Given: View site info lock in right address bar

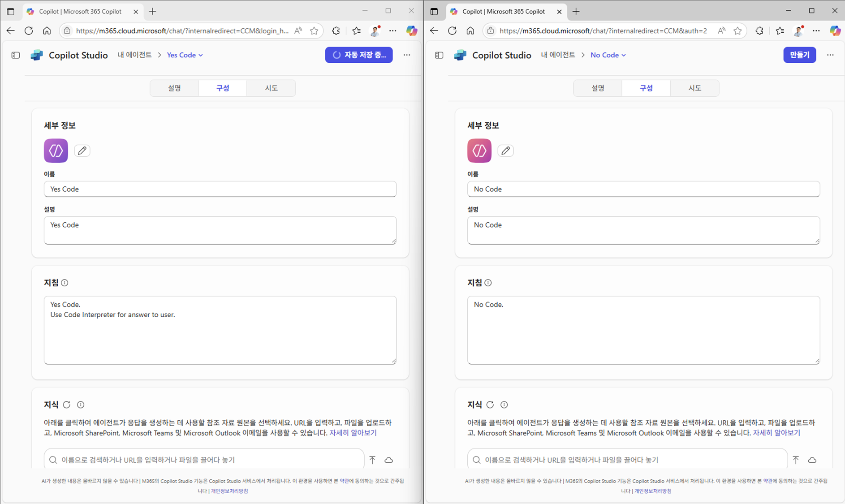Looking at the screenshot, I should pyautogui.click(x=490, y=30).
